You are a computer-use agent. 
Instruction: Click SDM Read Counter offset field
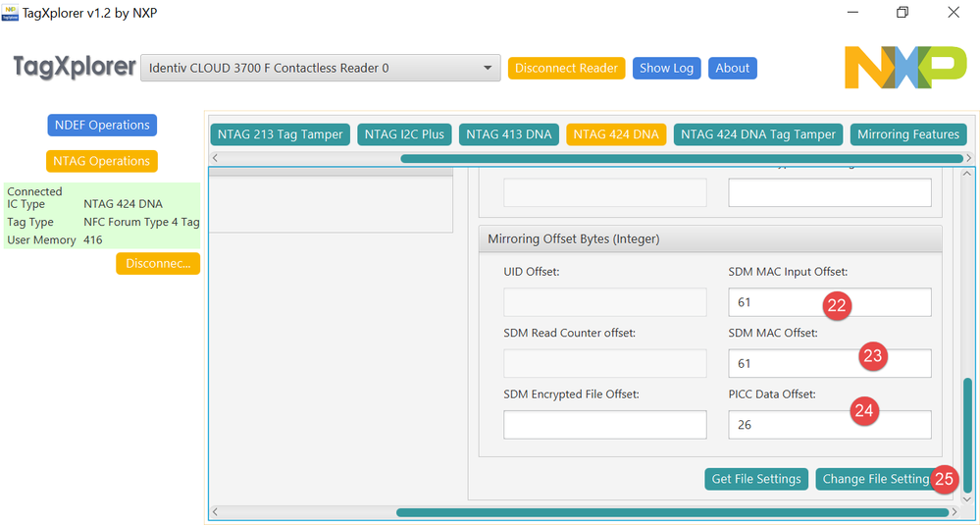(x=605, y=363)
